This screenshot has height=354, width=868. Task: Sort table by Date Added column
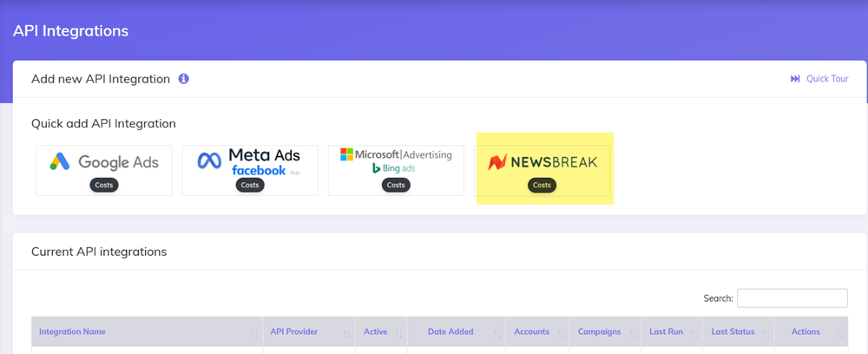456,331
